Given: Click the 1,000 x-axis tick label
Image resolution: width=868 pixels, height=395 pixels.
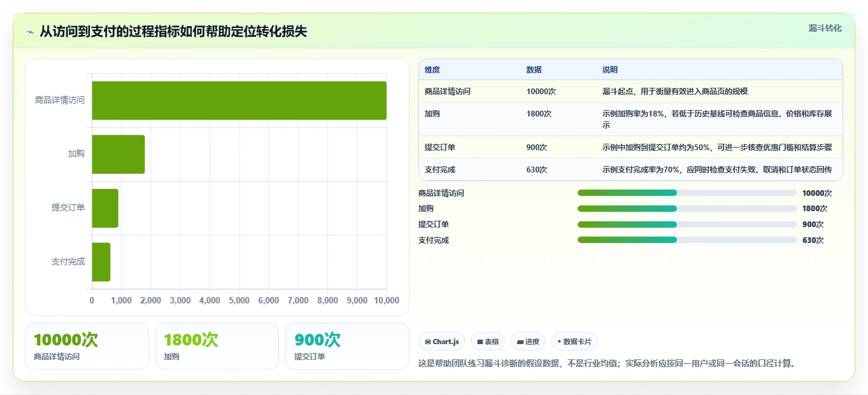Looking at the screenshot, I should click(121, 301).
